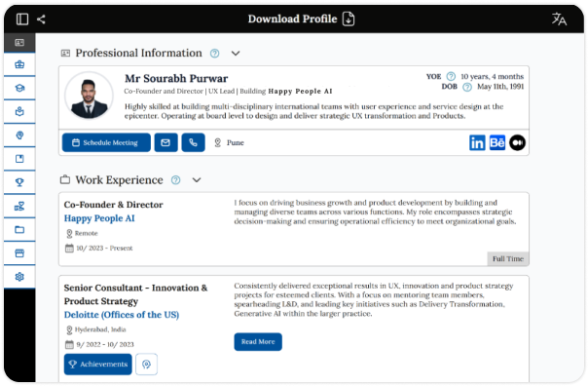The image size is (588, 386).
Task: Click help icon next to Work Experience
Action: click(x=175, y=180)
